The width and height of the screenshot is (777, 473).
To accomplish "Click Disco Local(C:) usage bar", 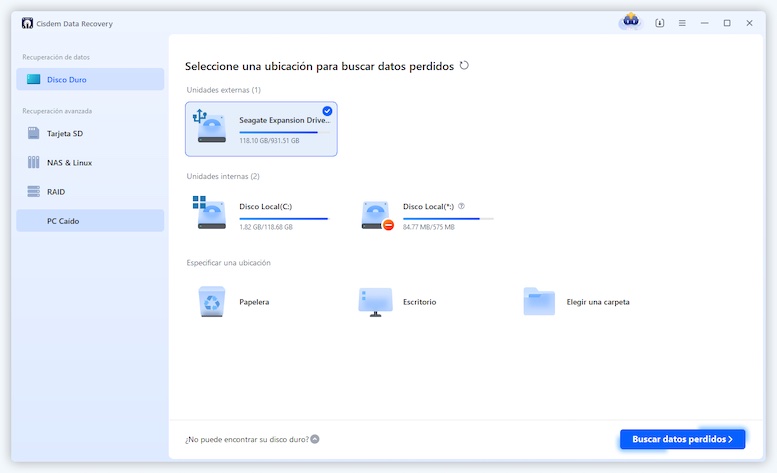I will click(x=284, y=218).
